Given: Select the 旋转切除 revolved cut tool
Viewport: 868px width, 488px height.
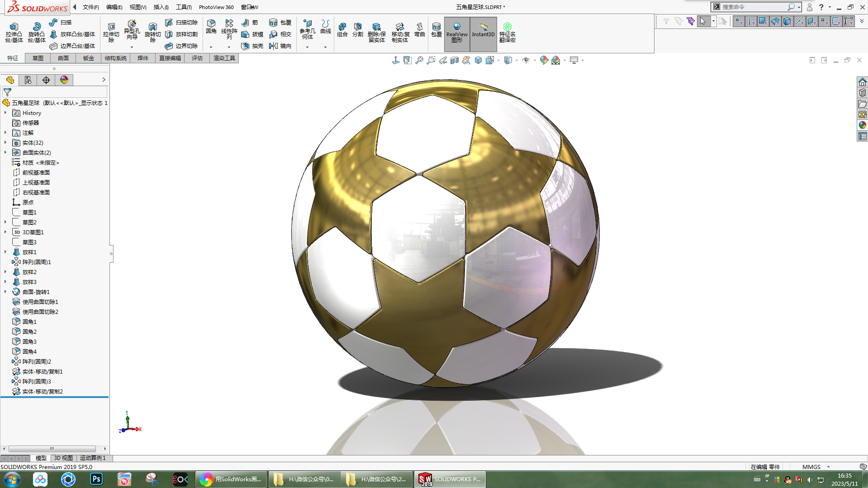Looking at the screenshot, I should point(152,32).
